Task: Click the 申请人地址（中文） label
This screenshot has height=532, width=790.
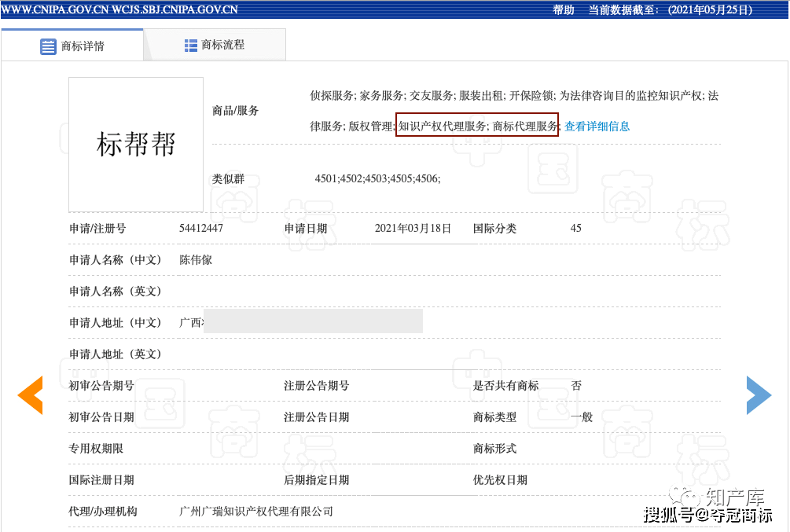Action: tap(116, 323)
